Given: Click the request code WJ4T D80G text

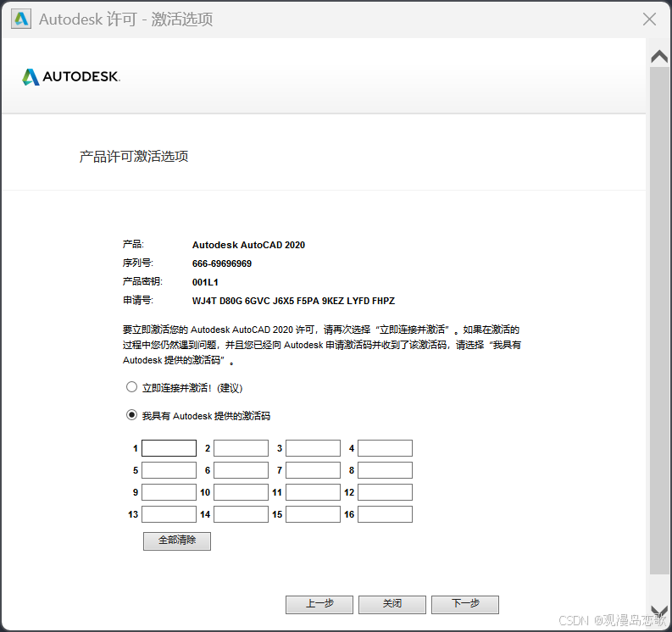Looking at the screenshot, I should point(293,301).
